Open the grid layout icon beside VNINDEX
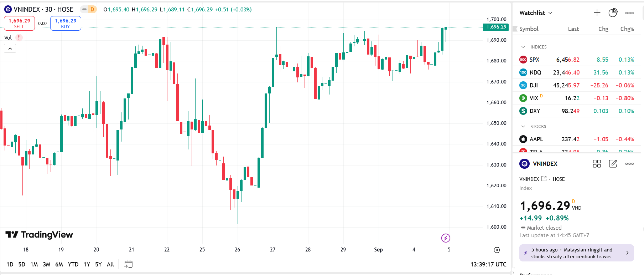 click(x=597, y=164)
